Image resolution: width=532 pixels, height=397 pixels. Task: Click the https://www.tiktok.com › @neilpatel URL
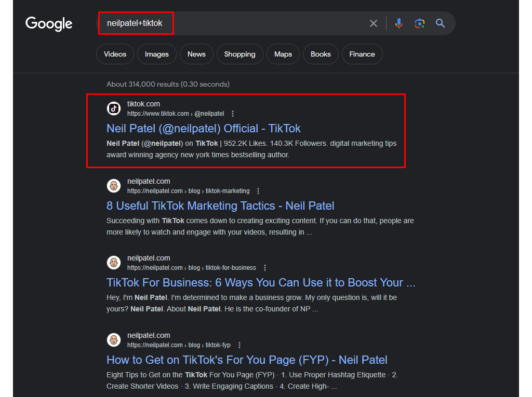176,114
